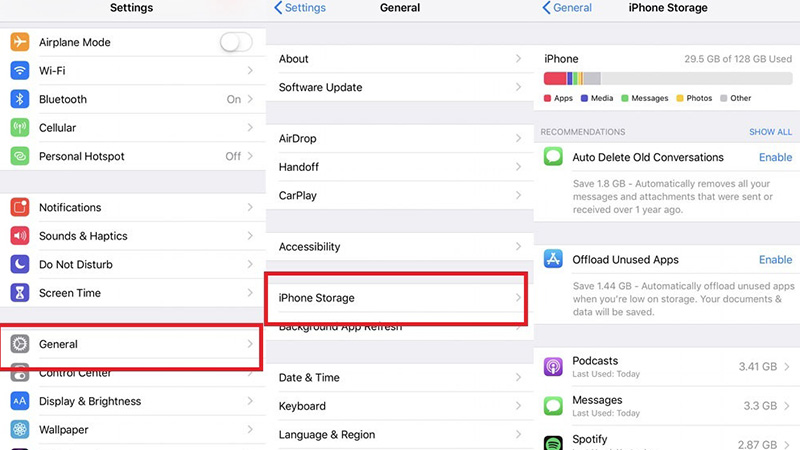Tap the Offload Unused Apps App Store icon

coord(553,259)
